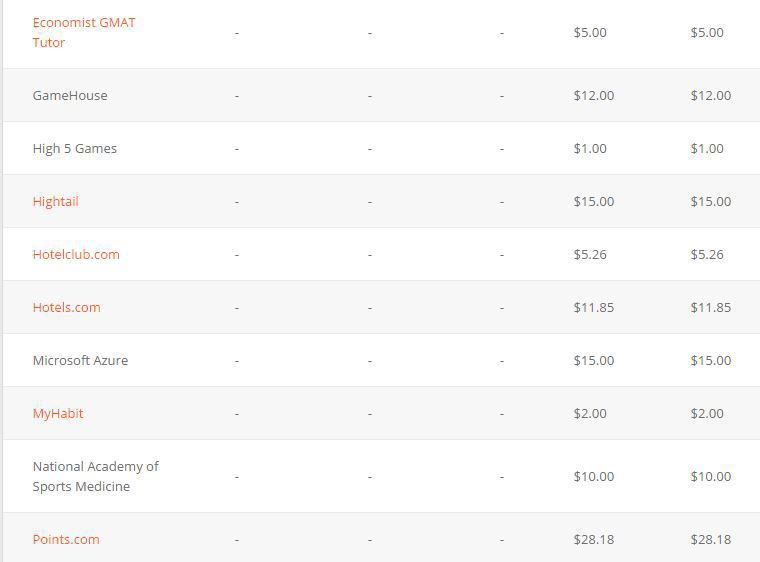Click the rightmost $15.00 in Microsoft Azure row
The image size is (760, 562).
pyautogui.click(x=710, y=360)
